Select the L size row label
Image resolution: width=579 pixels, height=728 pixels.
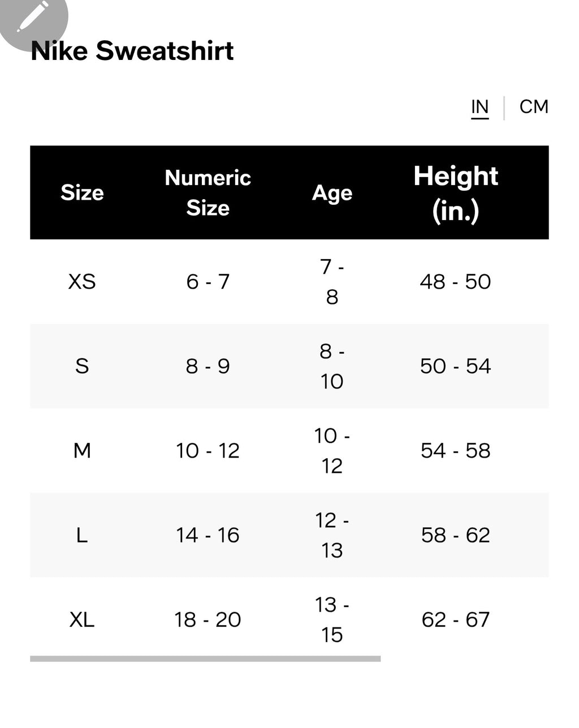82,535
